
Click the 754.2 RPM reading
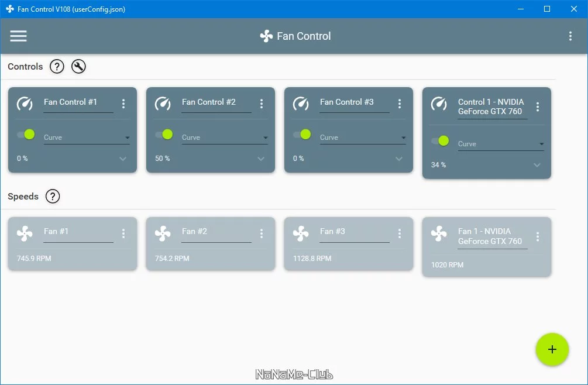tap(172, 258)
